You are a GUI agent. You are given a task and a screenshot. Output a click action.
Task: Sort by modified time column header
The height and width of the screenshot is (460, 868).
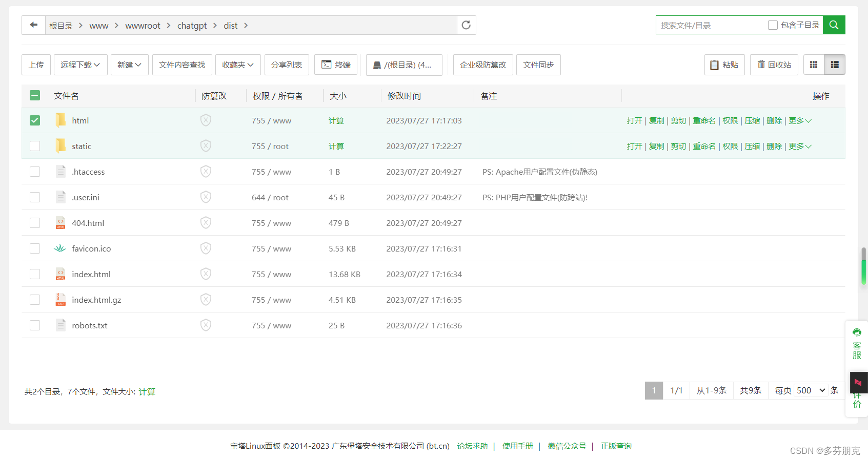tap(404, 96)
